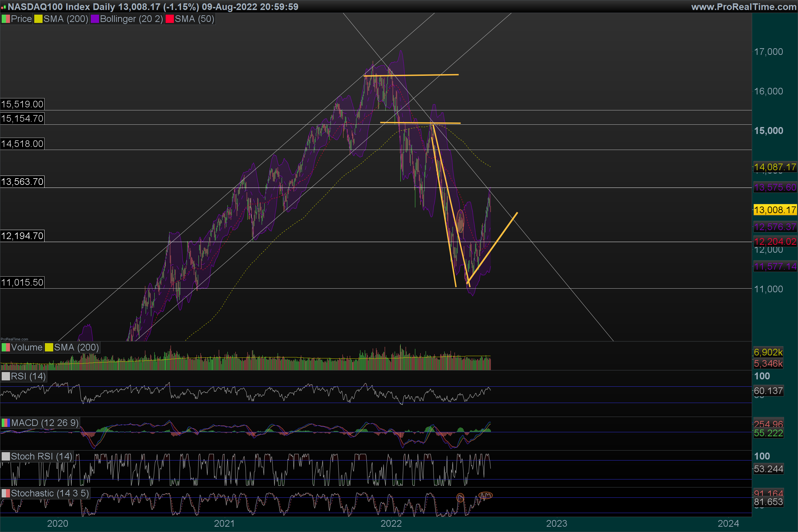The image size is (798, 532).
Task: Click the 6,902k volume value tag
Action: tap(768, 352)
